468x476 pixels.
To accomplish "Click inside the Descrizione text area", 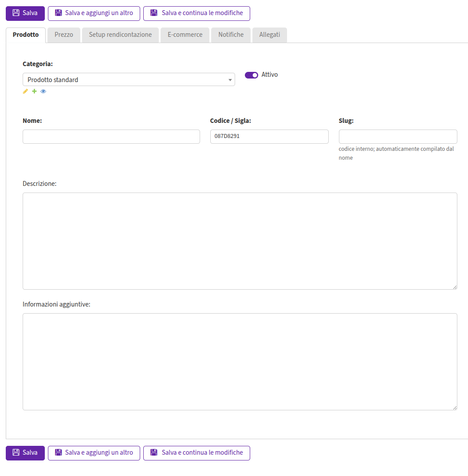I will coord(240,241).
